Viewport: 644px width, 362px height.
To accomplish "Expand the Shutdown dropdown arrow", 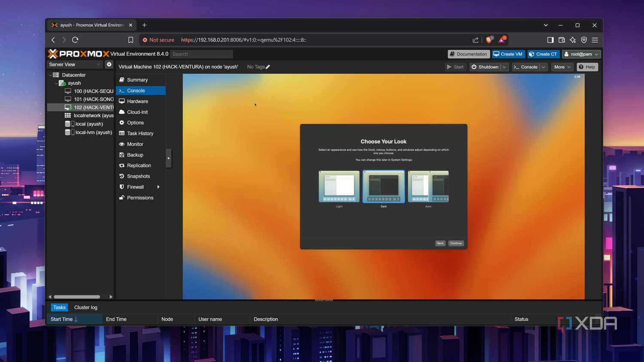I will (x=504, y=67).
